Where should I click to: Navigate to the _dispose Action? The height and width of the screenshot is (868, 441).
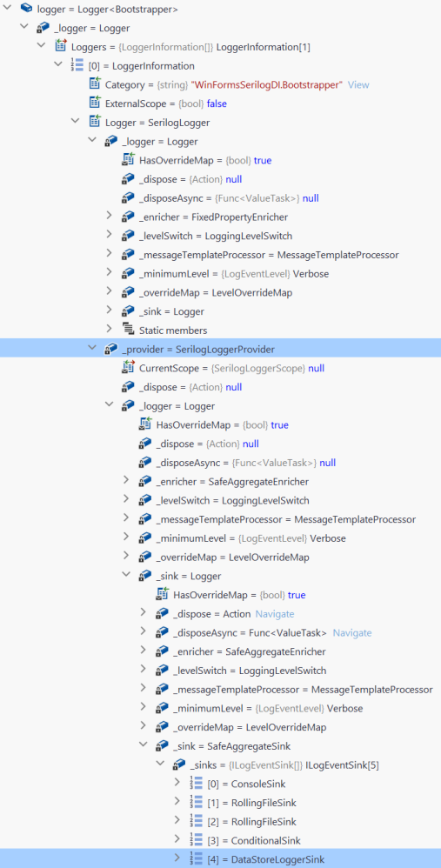click(x=275, y=614)
